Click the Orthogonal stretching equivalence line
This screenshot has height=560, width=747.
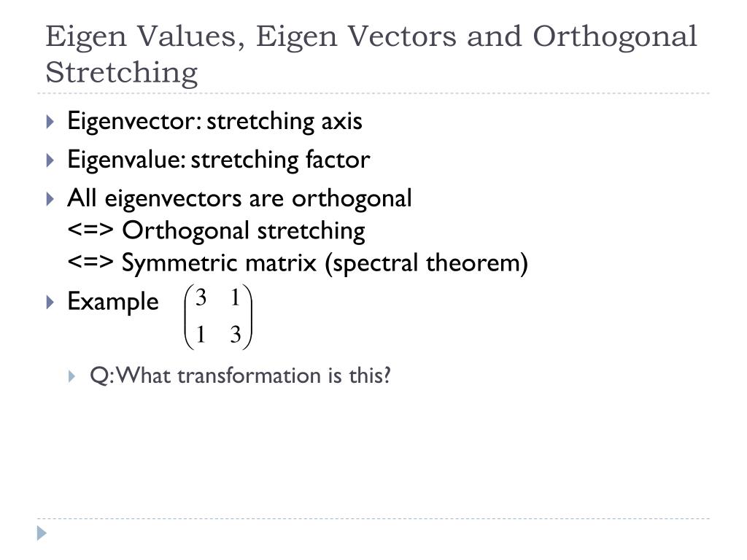[216, 231]
